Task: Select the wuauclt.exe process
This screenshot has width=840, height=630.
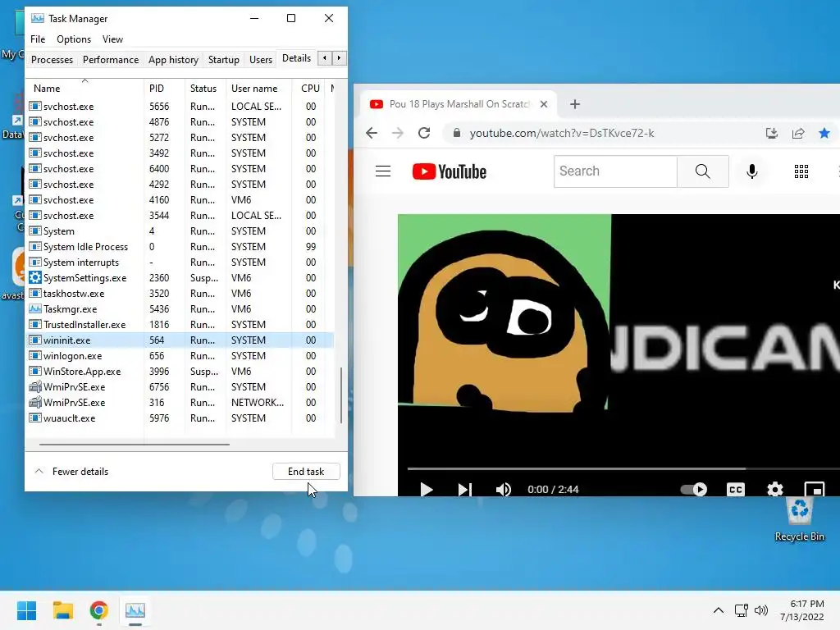Action: [180, 418]
